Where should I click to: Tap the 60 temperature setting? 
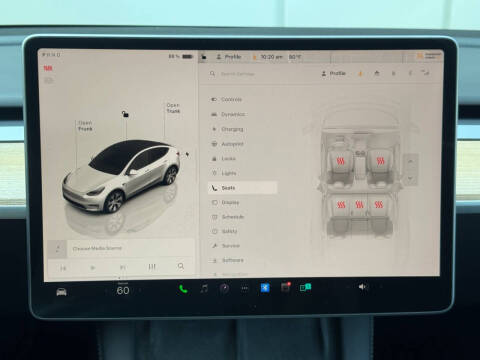(x=123, y=290)
